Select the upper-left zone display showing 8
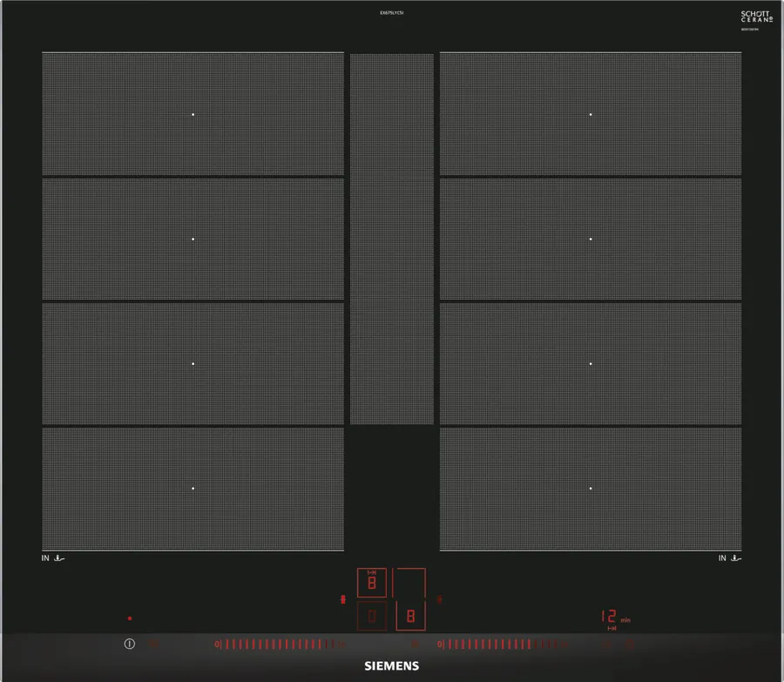 click(x=371, y=583)
